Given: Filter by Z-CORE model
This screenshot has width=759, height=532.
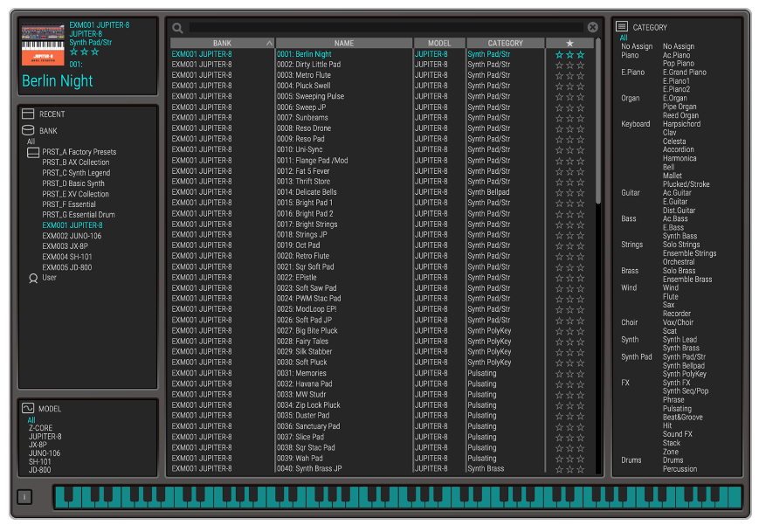Looking at the screenshot, I should (41, 428).
